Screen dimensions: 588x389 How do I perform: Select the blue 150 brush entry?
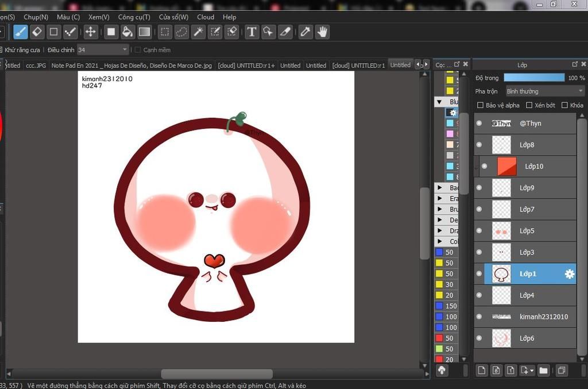tap(447, 306)
